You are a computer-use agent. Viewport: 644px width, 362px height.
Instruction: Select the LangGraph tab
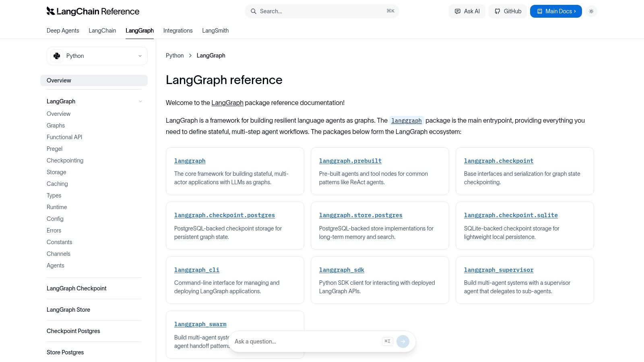(140, 31)
